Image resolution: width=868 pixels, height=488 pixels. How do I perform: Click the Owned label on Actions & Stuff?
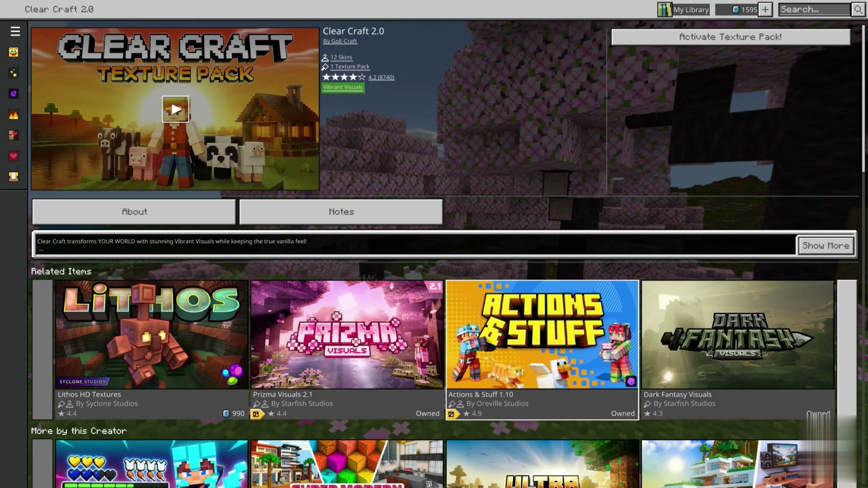[x=623, y=413]
